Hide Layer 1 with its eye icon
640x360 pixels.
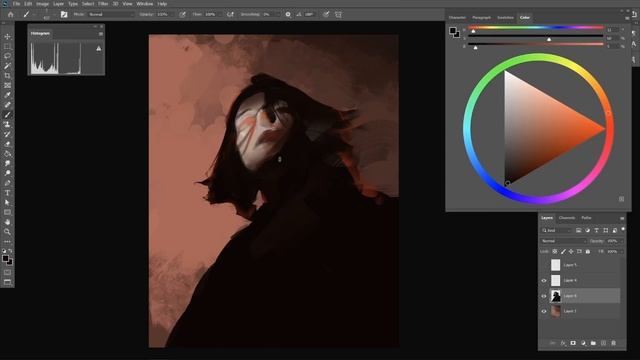(544, 311)
